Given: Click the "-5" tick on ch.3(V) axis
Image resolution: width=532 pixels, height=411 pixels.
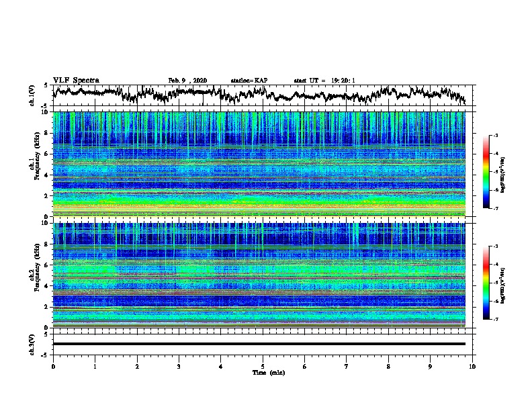Looking at the screenshot, I should point(45,355).
